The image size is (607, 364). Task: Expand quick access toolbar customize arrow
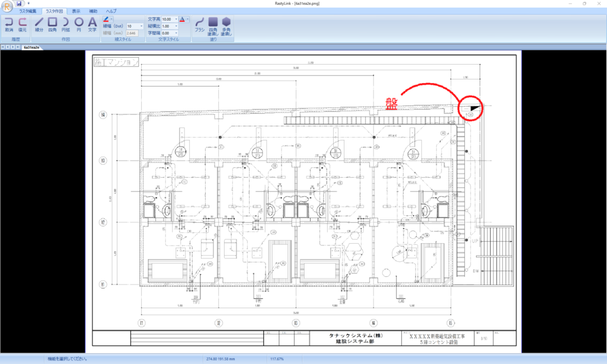pos(28,3)
